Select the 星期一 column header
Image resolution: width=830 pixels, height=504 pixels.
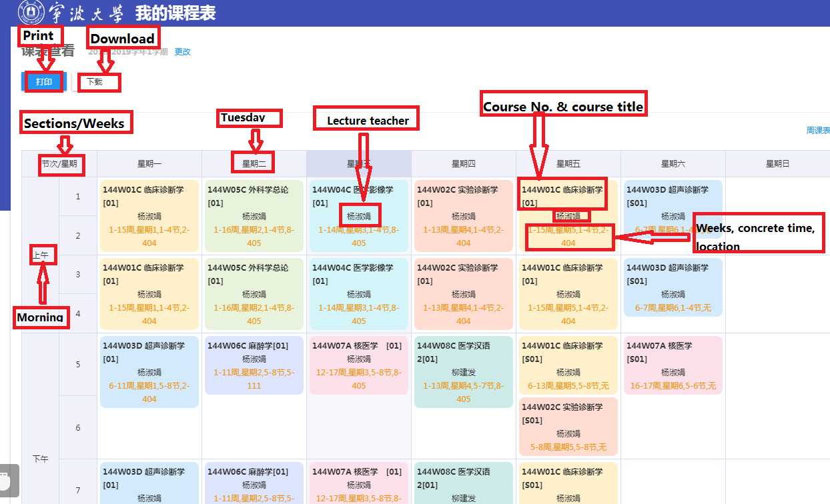pyautogui.click(x=149, y=163)
